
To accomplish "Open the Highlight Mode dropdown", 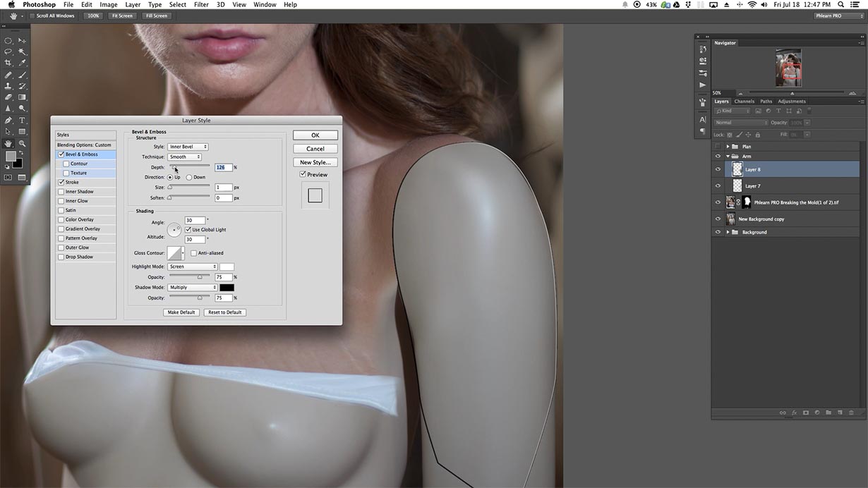I will pyautogui.click(x=192, y=267).
